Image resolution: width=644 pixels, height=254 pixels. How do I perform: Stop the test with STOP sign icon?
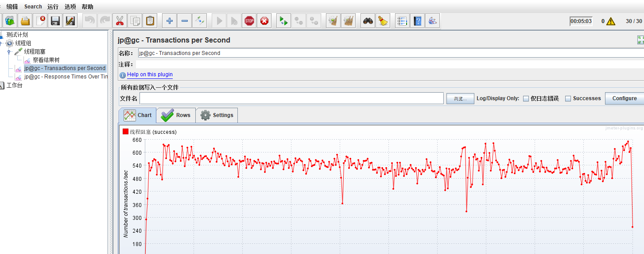(249, 20)
